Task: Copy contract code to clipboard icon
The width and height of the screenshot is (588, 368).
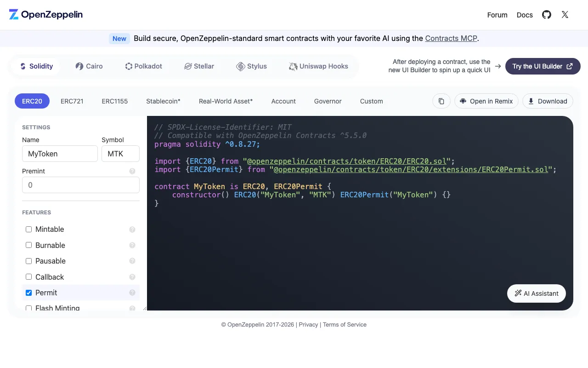Action: tap(441, 101)
